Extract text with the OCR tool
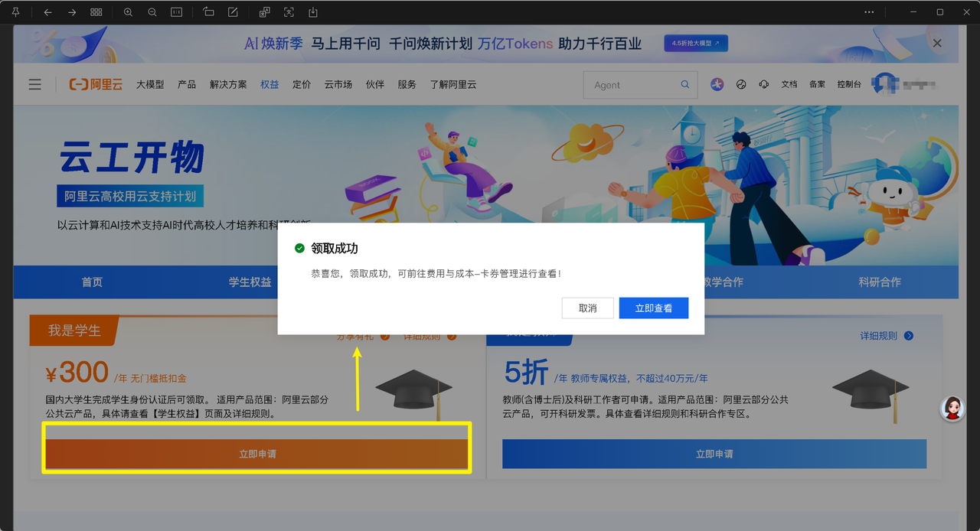Viewport: 980px width, 531px height. tap(289, 12)
